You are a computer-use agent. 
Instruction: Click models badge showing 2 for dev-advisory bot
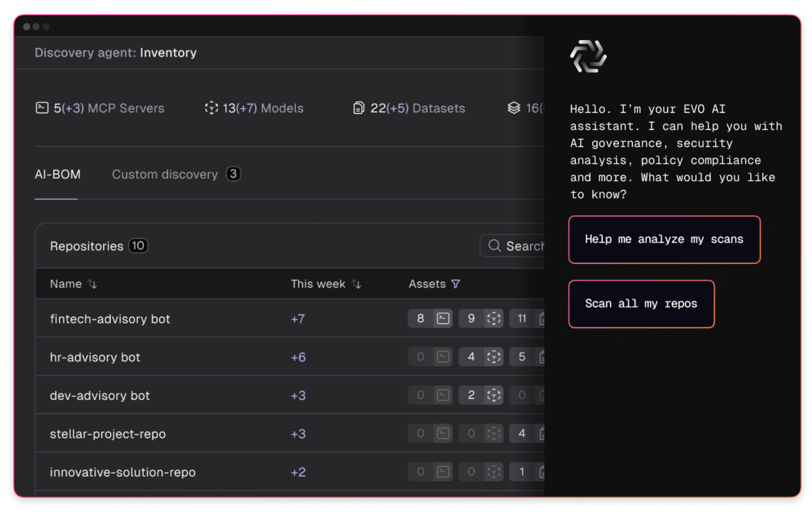point(481,395)
